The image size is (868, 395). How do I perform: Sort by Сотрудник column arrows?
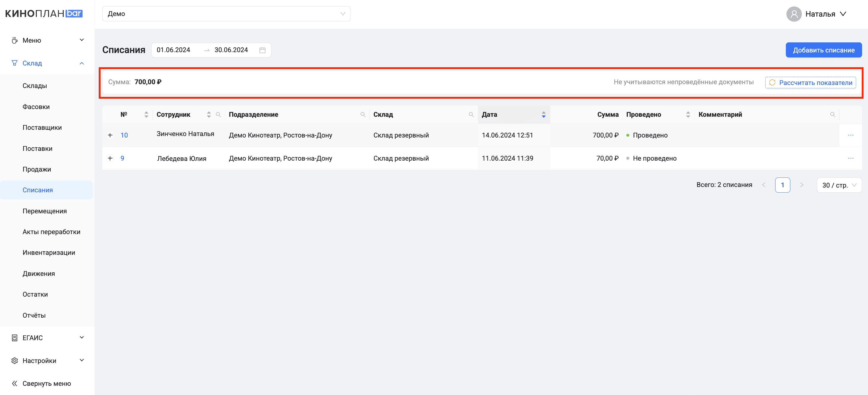(209, 114)
